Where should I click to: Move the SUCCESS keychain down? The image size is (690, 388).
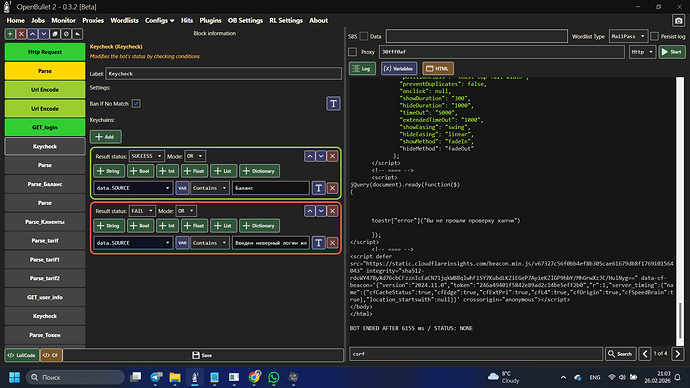[321, 156]
